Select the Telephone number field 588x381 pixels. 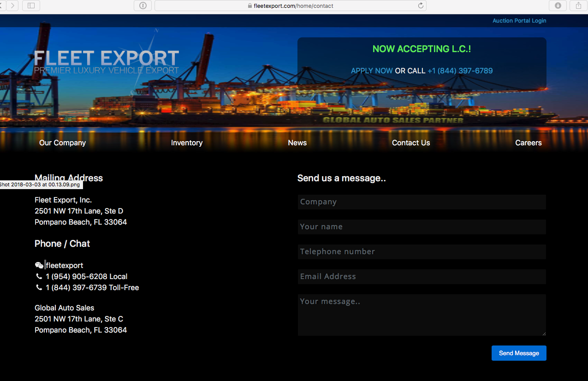click(x=422, y=252)
